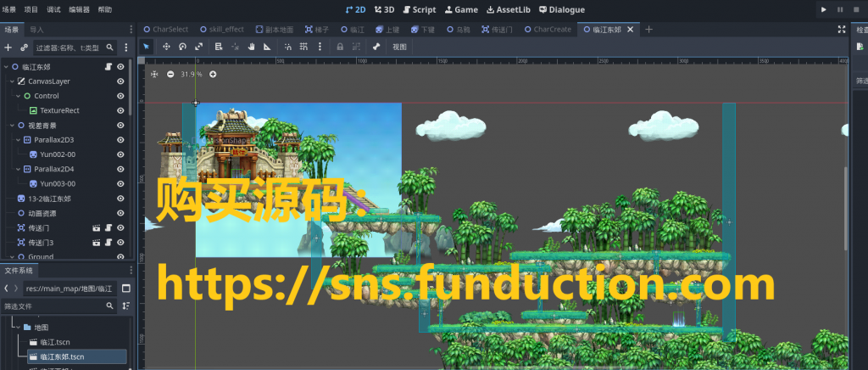
Task: Collapse the 视差背景 node in scene tree
Action: (x=8, y=125)
